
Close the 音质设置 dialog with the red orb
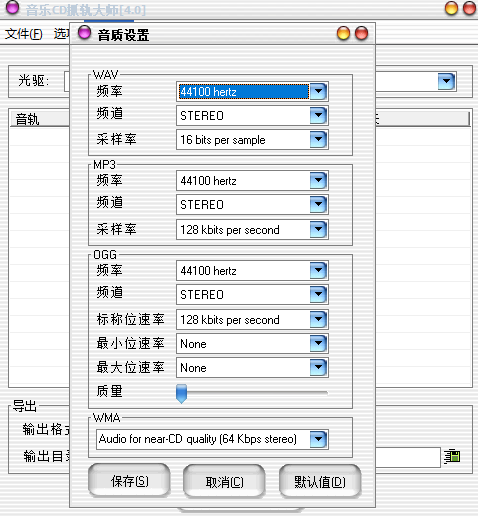(361, 33)
